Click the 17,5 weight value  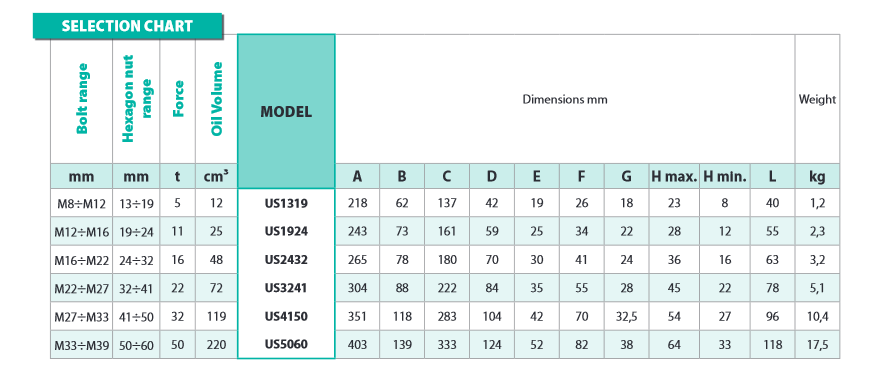(x=817, y=345)
